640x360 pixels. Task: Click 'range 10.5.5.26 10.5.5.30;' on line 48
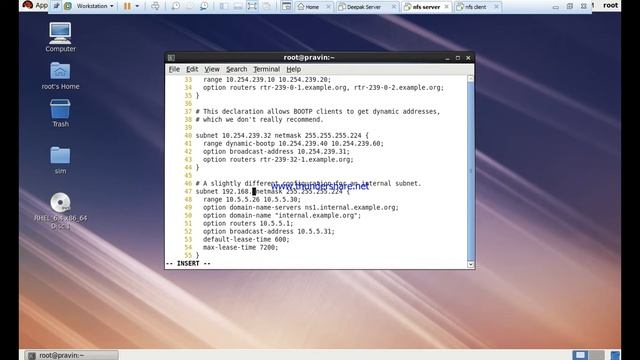pyautogui.click(x=252, y=200)
